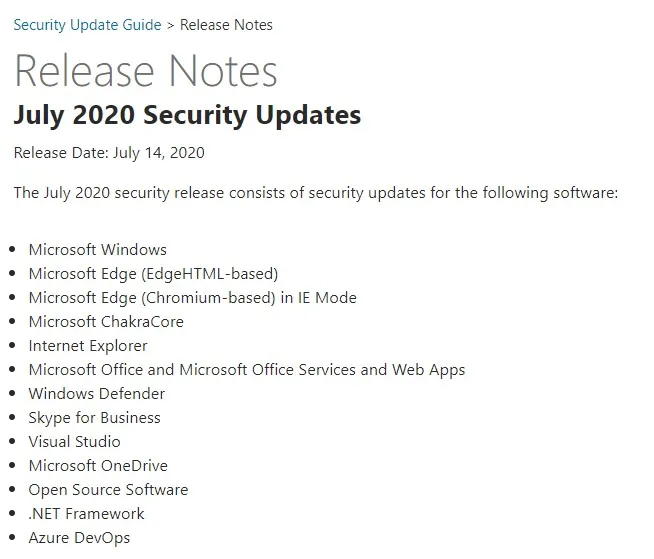Screen dimensions: 654x559
Task: Select the Microsoft OneDrive list item
Action: tap(98, 466)
